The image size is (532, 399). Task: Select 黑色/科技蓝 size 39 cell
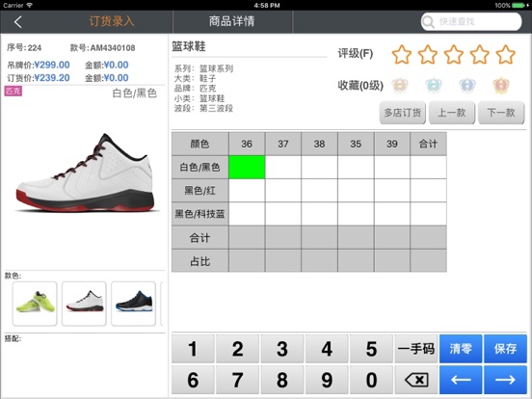[x=392, y=214]
